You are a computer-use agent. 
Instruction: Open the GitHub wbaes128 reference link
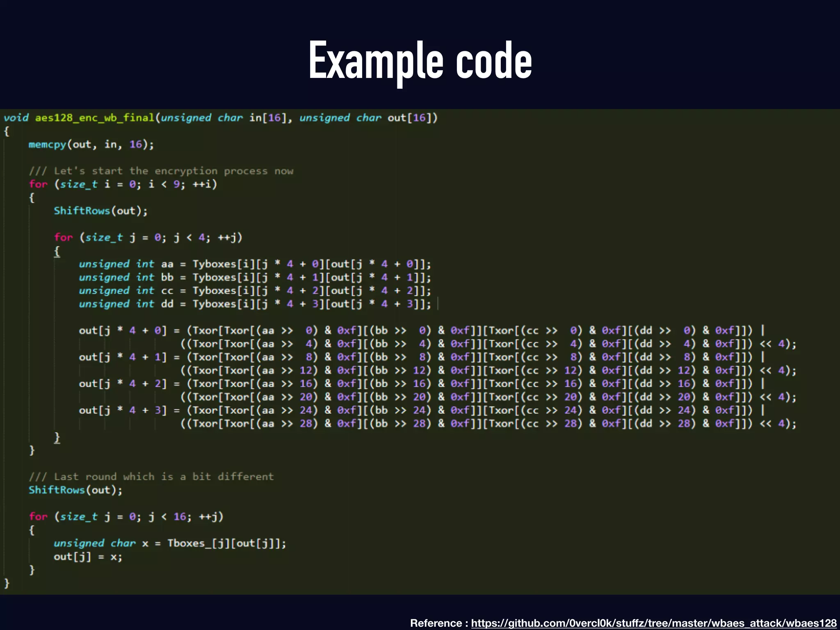click(653, 623)
